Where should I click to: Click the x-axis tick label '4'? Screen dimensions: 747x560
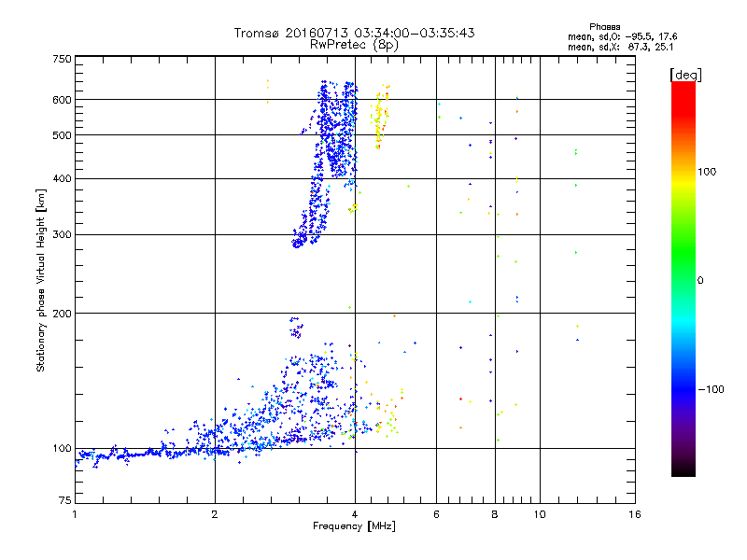click(355, 514)
